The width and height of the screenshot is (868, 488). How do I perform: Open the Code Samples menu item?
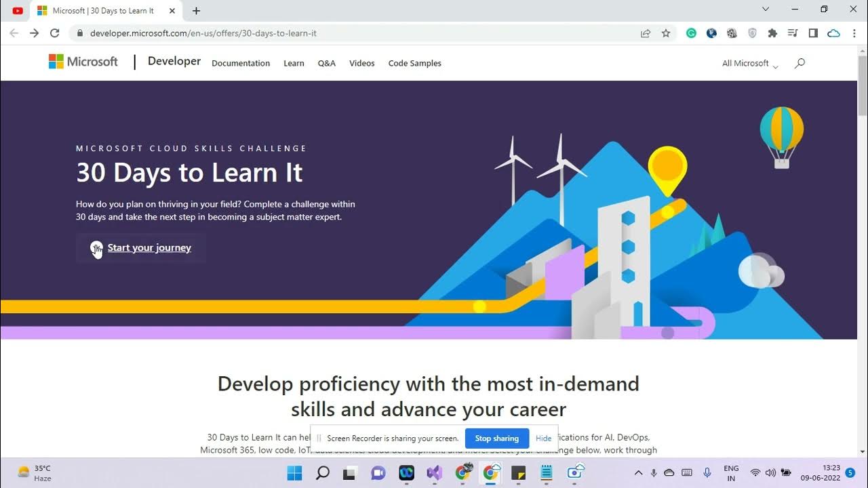coord(415,63)
